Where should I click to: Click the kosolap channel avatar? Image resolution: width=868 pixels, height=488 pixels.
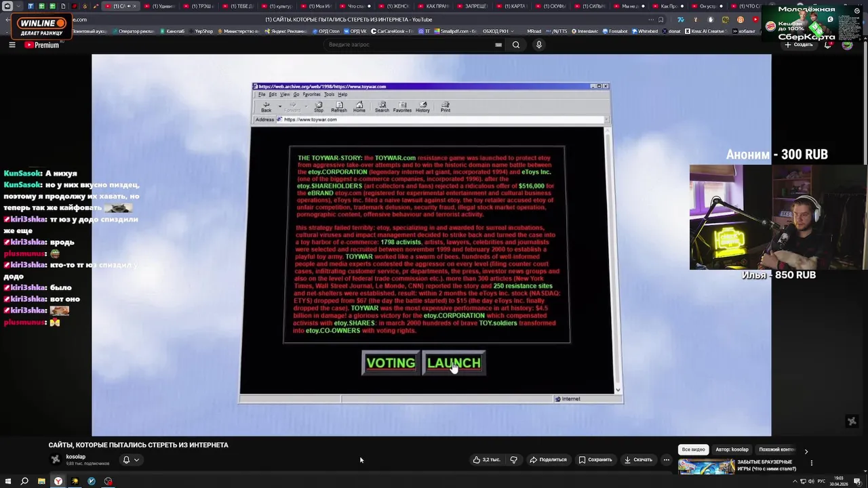coord(56,460)
